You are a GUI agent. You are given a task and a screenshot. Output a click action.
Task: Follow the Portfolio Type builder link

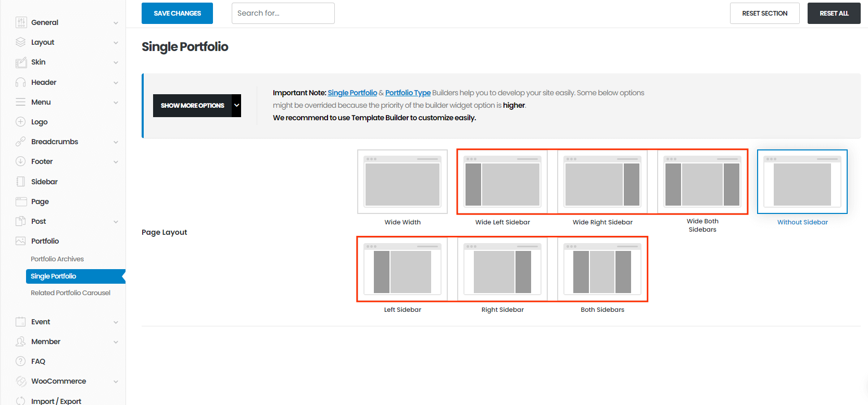(408, 93)
